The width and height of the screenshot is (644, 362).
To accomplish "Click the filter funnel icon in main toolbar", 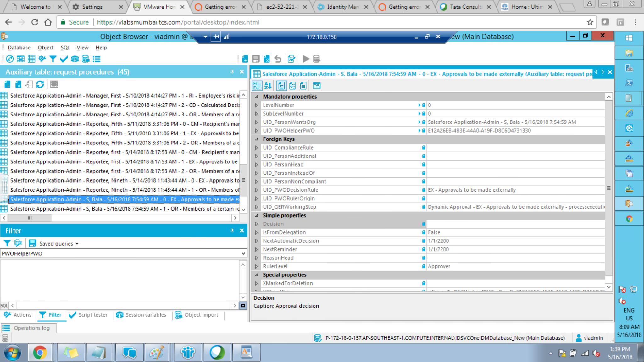I will [x=53, y=59].
